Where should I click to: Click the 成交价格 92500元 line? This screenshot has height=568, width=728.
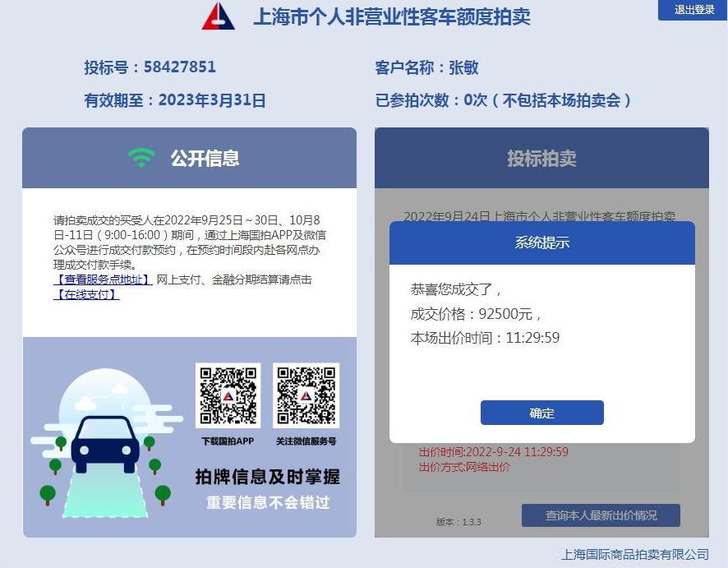[476, 314]
